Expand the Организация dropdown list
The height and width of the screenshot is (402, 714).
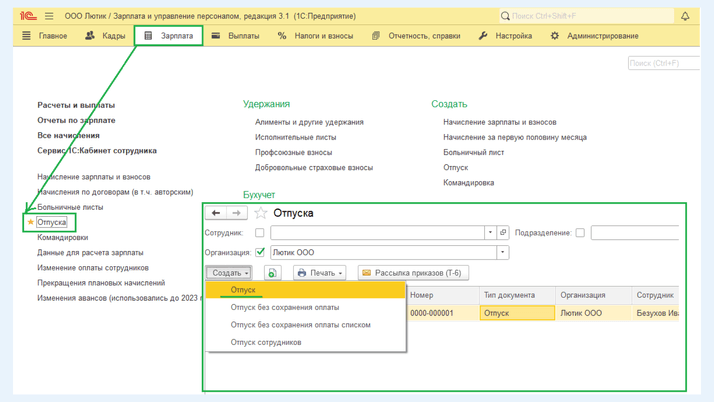(503, 253)
